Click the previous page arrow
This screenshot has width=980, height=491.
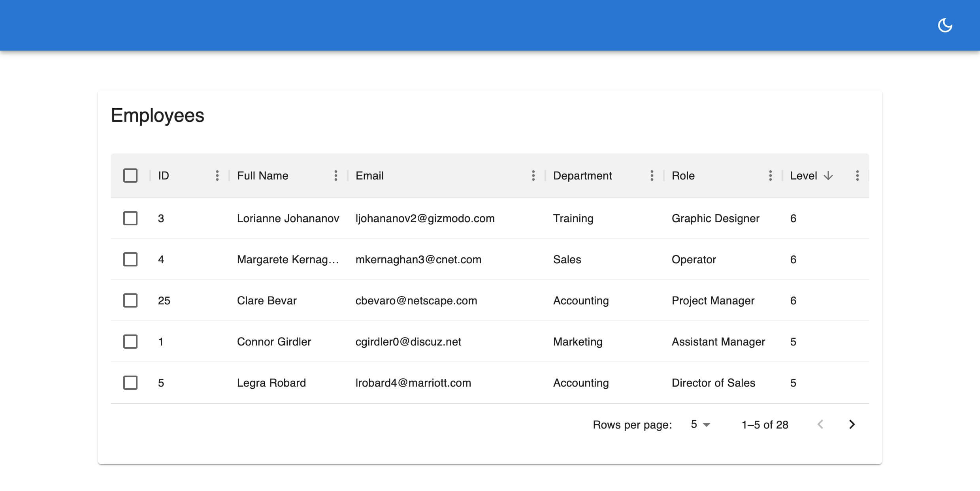(x=821, y=424)
